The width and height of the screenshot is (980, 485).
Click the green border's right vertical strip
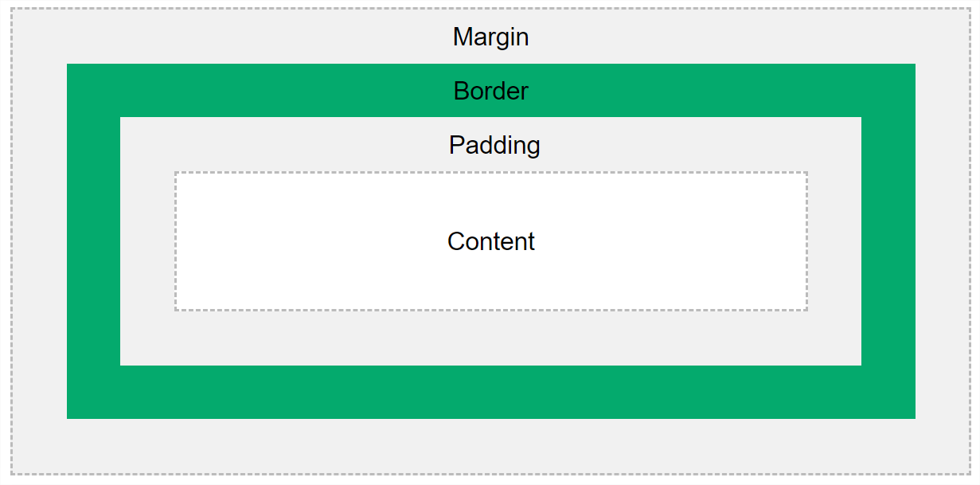[x=888, y=241]
